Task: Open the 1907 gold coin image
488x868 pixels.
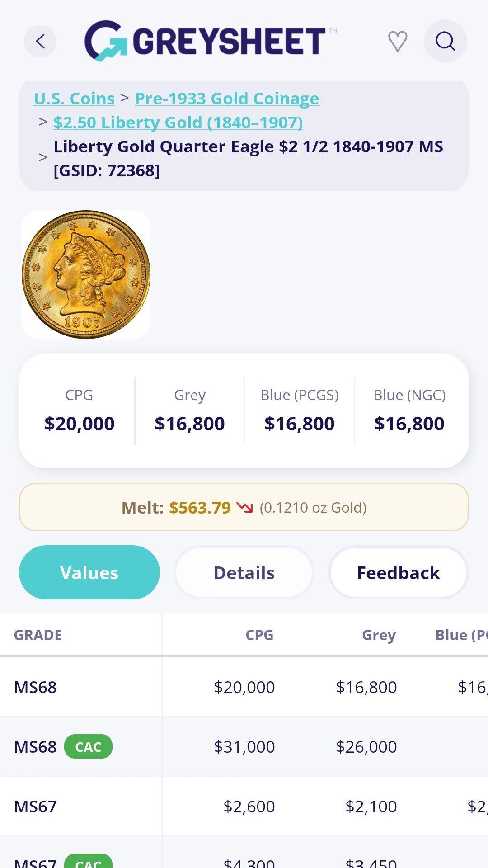Action: pyautogui.click(x=86, y=274)
